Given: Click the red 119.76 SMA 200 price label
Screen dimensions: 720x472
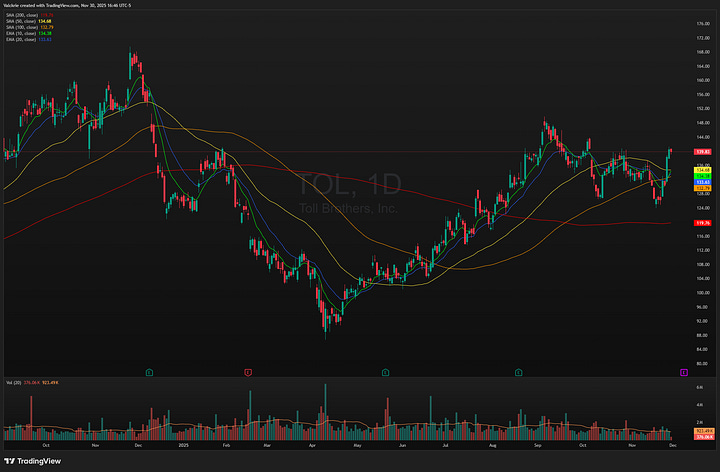Looking at the screenshot, I should click(x=703, y=223).
